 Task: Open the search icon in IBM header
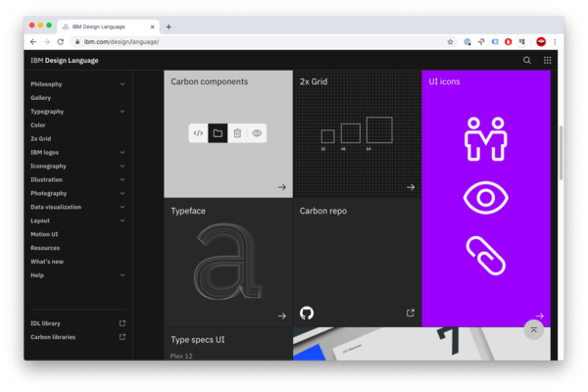[x=527, y=60]
